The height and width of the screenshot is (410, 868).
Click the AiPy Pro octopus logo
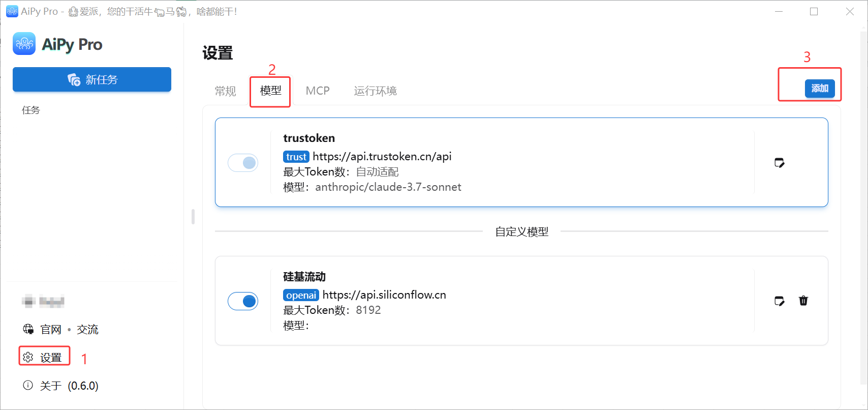click(24, 44)
